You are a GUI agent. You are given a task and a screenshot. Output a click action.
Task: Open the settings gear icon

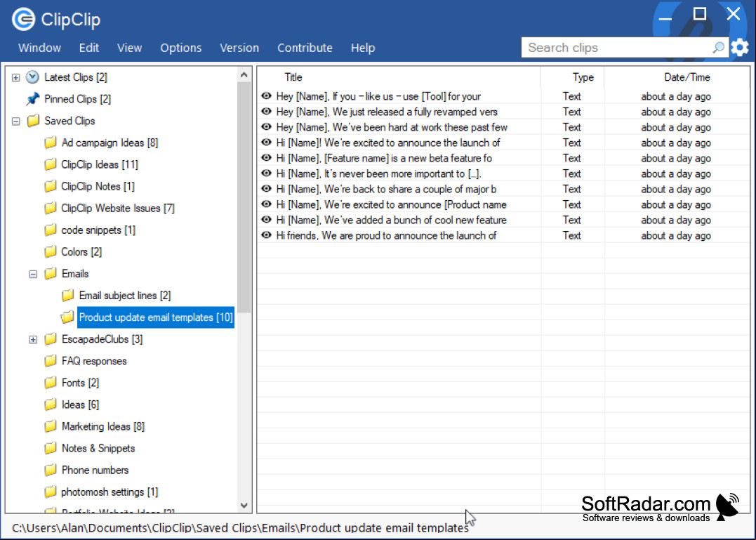pyautogui.click(x=740, y=47)
